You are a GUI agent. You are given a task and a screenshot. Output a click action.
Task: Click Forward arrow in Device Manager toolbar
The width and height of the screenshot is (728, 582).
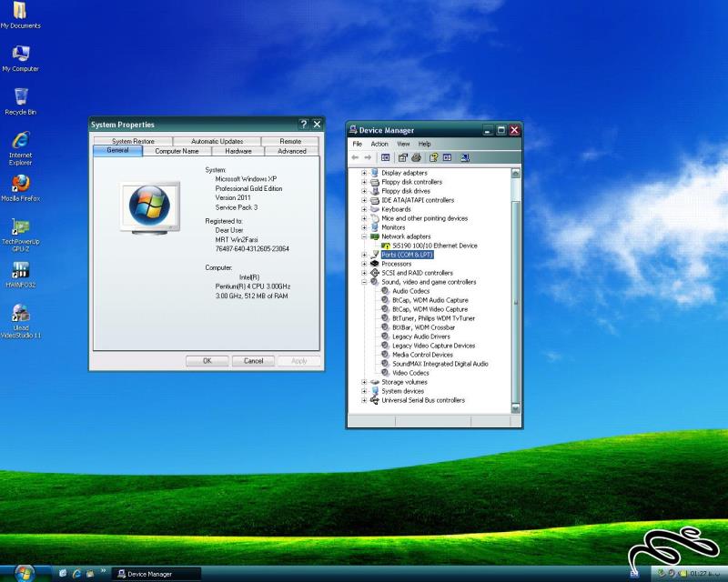click(368, 158)
